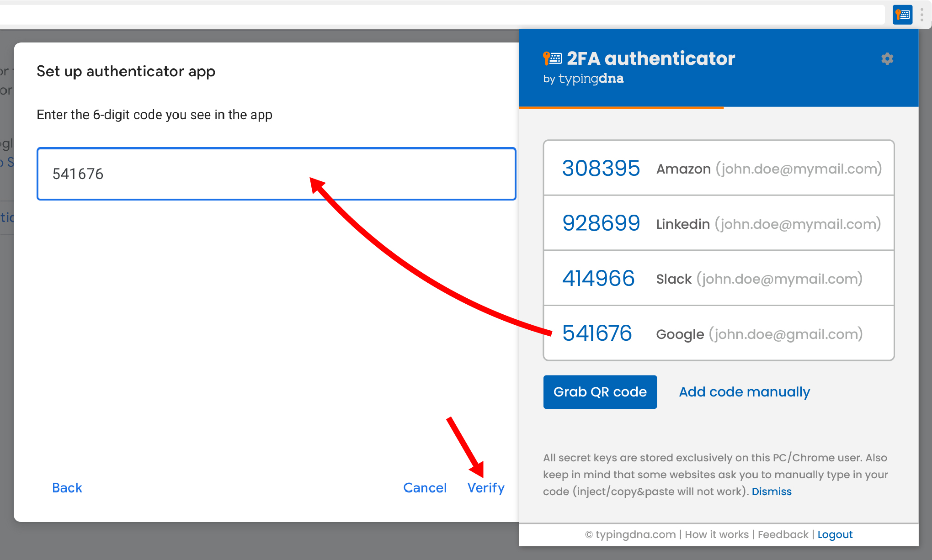
Task: Click the Verify button
Action: (486, 488)
